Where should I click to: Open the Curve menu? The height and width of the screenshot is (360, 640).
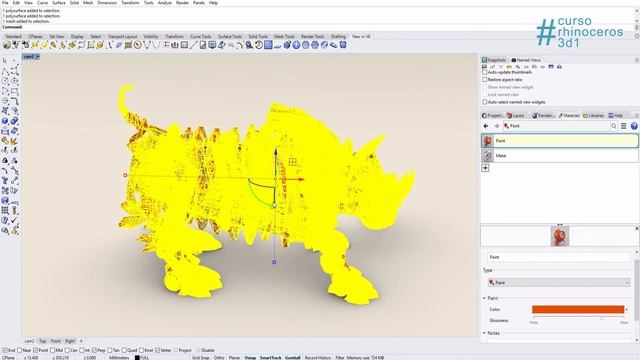coord(42,3)
